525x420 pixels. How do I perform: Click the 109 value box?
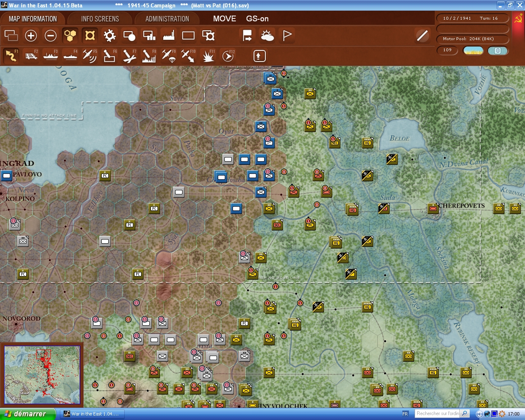tap(447, 50)
